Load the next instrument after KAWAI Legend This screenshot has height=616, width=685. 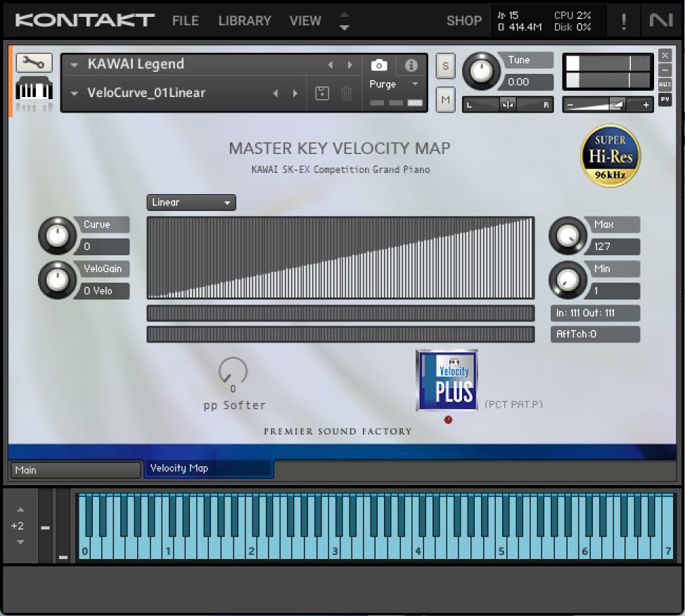click(350, 65)
